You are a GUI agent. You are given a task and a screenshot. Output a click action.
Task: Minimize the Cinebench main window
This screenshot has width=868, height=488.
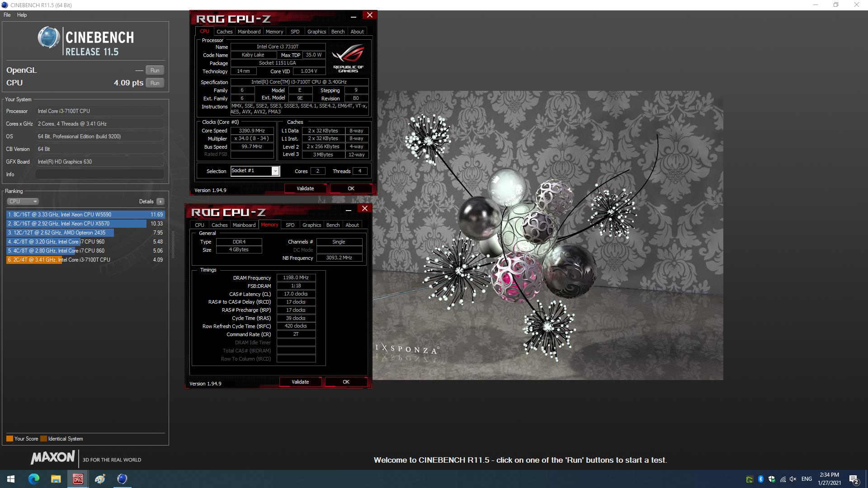point(816,5)
